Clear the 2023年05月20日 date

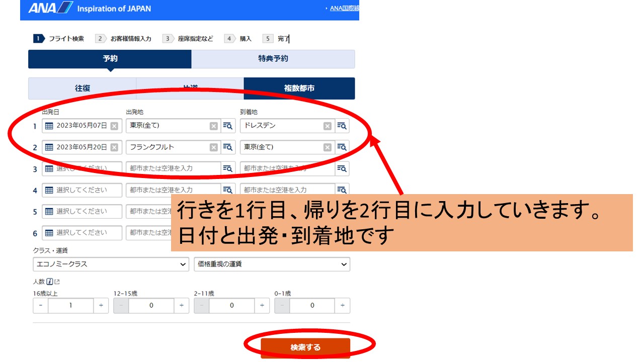(114, 147)
